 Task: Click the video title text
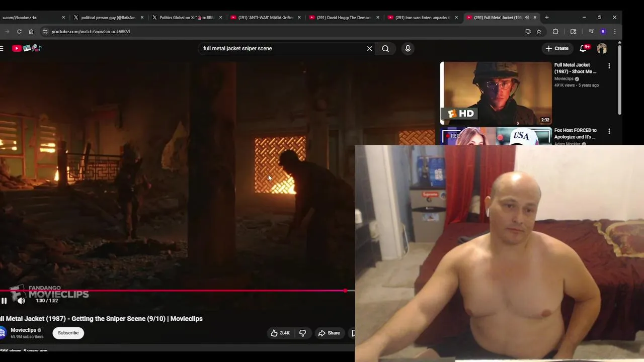coord(101,319)
